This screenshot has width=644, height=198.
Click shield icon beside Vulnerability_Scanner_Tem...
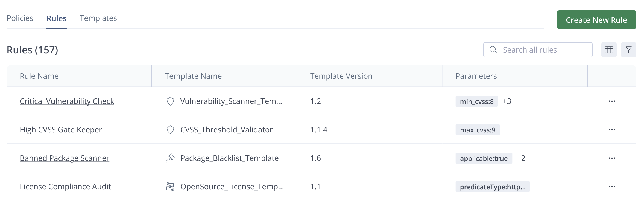click(170, 101)
